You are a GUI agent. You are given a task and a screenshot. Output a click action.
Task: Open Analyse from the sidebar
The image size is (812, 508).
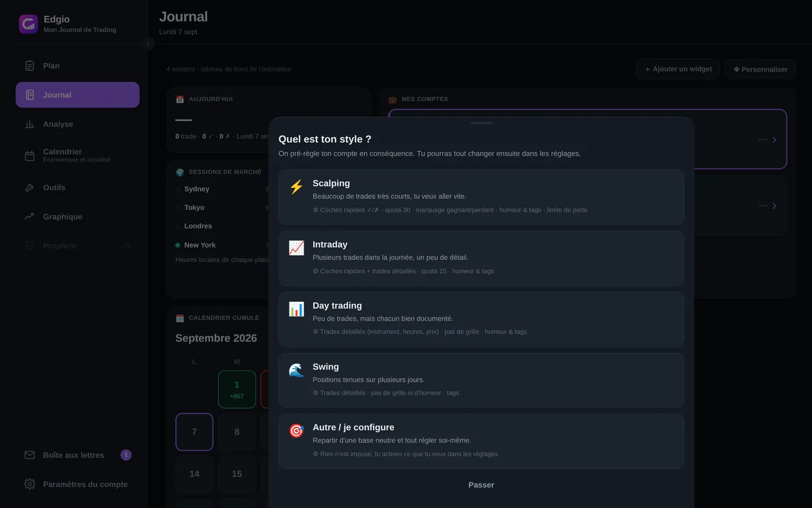click(x=77, y=124)
